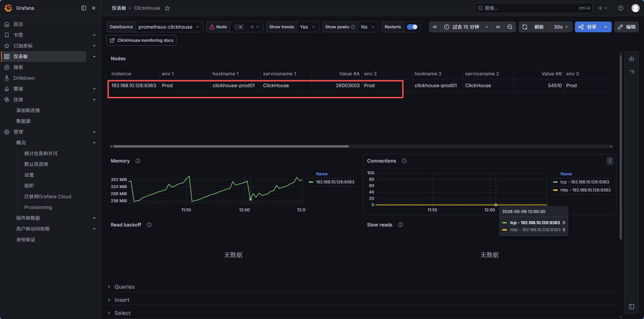Image resolution: width=644 pixels, height=319 pixels.
Task: Open the user profile avatar
Action: (x=635, y=8)
